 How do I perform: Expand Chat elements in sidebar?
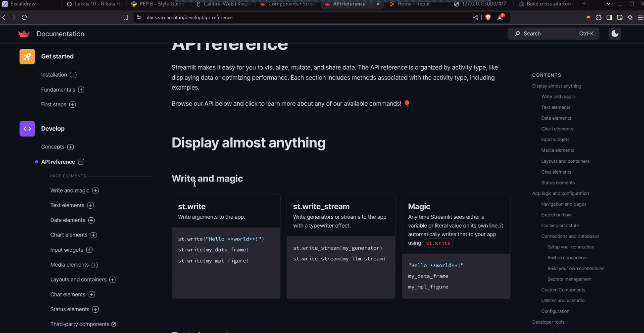tap(92, 294)
